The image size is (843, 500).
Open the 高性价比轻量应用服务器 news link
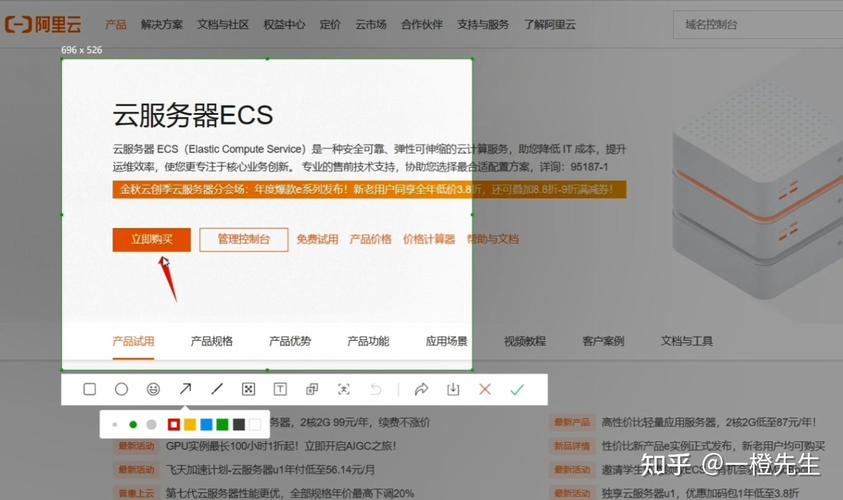tap(709, 422)
